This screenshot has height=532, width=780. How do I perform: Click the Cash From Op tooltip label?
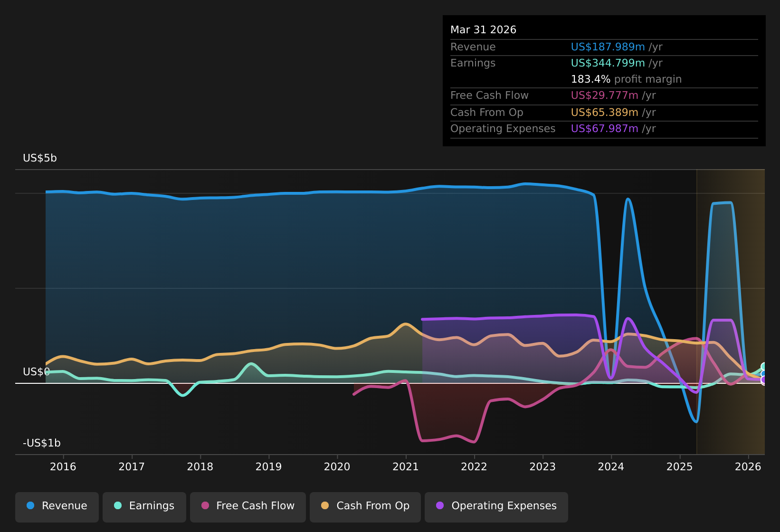pos(486,113)
